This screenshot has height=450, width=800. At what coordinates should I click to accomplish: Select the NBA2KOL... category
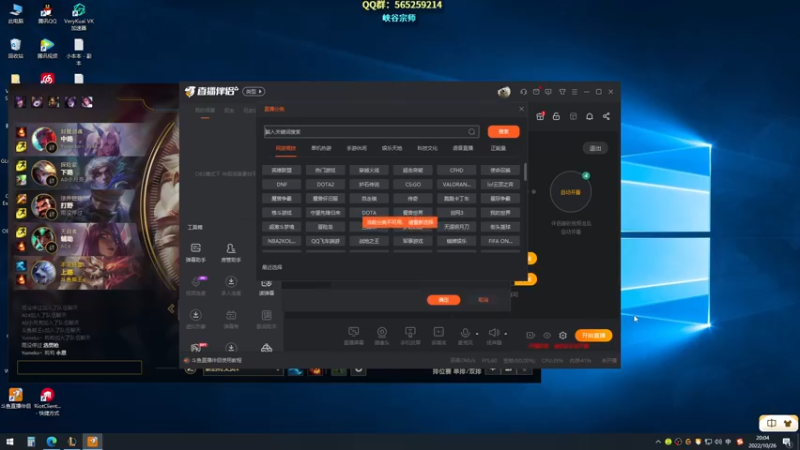(x=282, y=241)
